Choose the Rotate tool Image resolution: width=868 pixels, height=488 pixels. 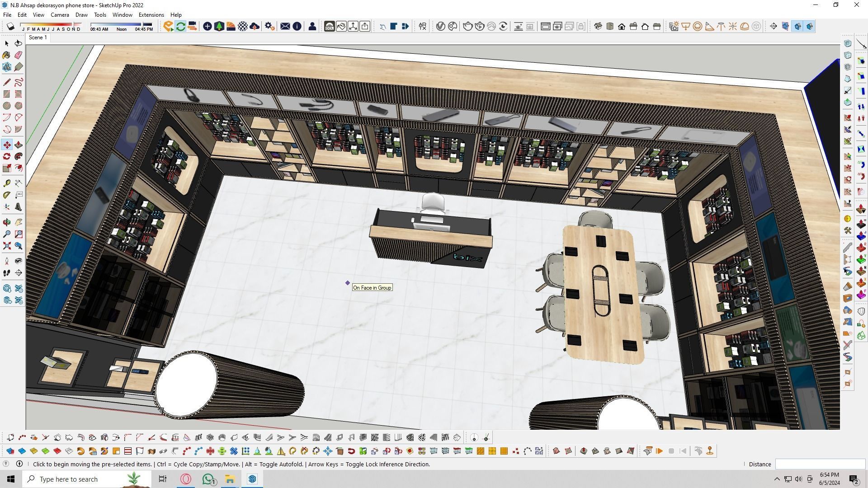click(x=7, y=157)
